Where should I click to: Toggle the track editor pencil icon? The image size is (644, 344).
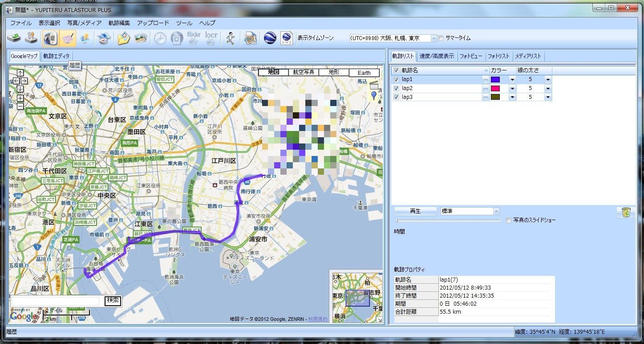tap(68, 38)
